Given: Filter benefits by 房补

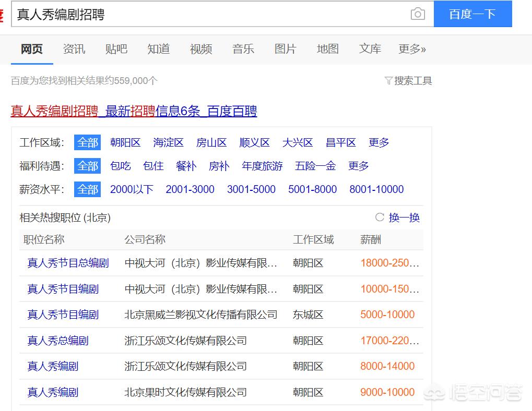Looking at the screenshot, I should (x=219, y=166).
